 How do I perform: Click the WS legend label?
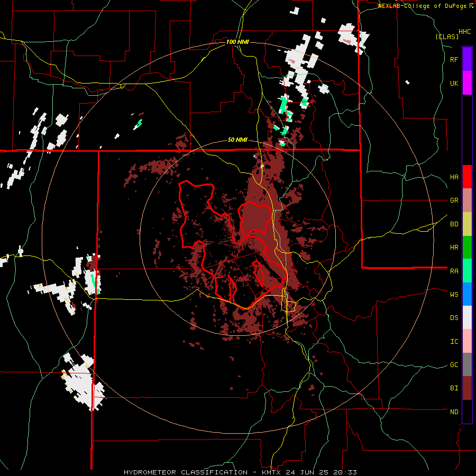click(x=454, y=294)
